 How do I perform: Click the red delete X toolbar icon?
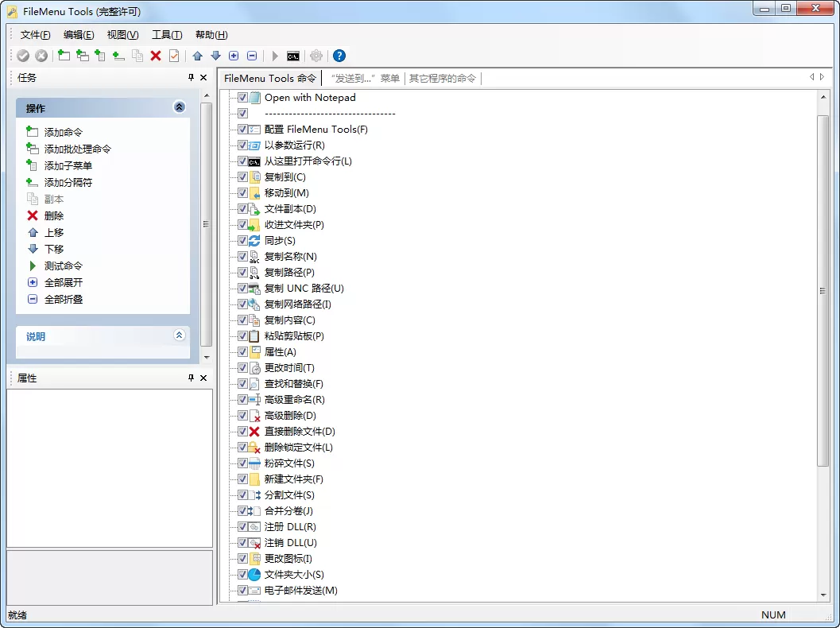(x=157, y=56)
